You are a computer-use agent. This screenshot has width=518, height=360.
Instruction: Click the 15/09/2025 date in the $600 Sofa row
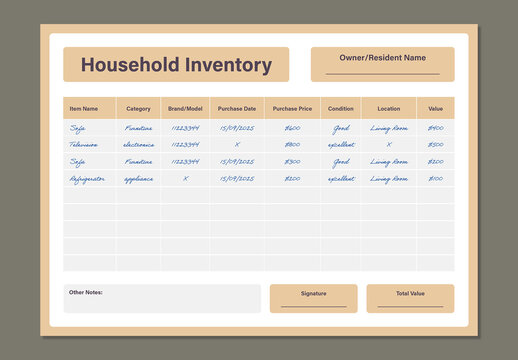237,128
